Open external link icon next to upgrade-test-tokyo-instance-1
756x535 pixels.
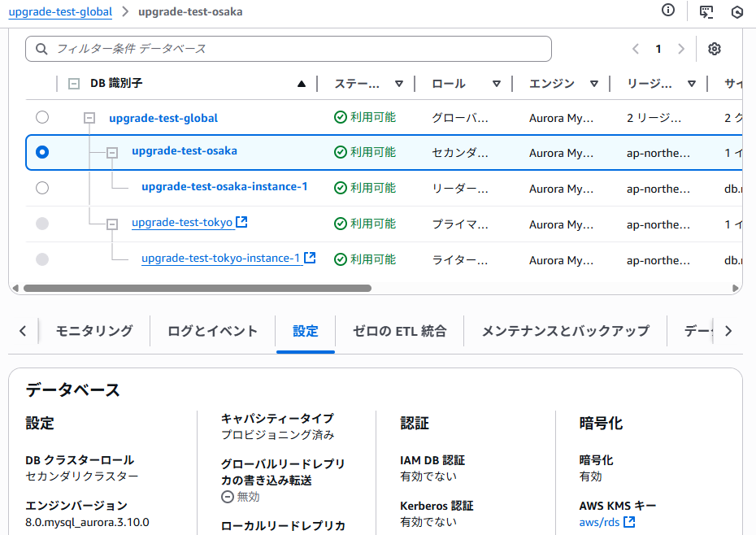(x=310, y=258)
